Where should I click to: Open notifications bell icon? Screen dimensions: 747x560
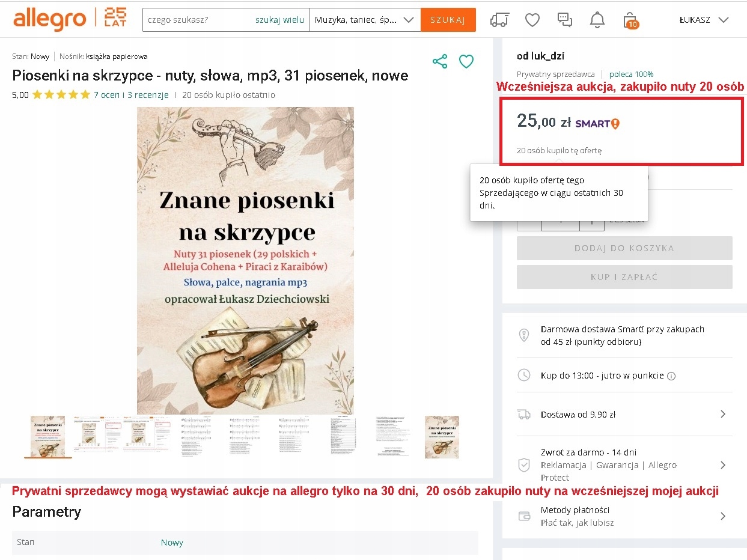click(x=597, y=20)
